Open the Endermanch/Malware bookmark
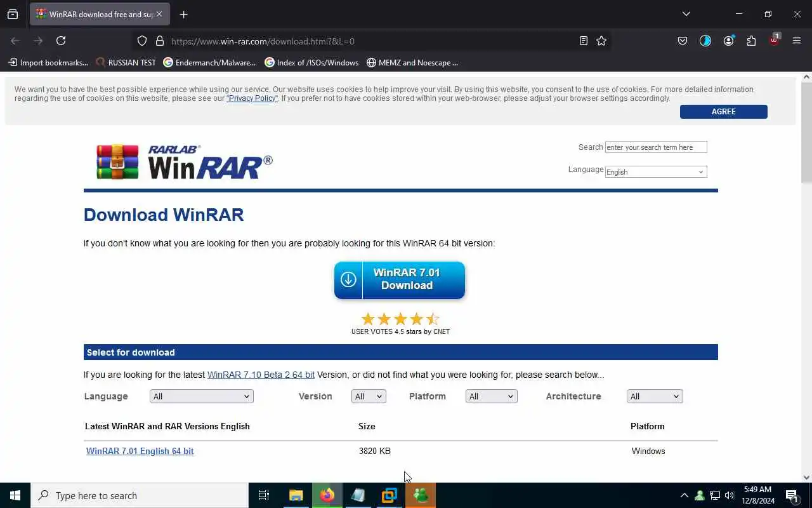Image resolution: width=812 pixels, height=508 pixels. coord(209,62)
